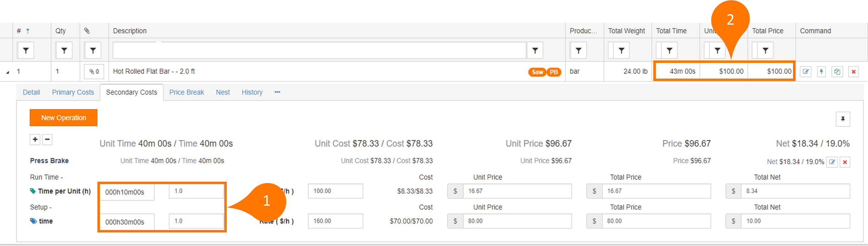Click the pin icon in Secondary Costs panel

[x=842, y=119]
